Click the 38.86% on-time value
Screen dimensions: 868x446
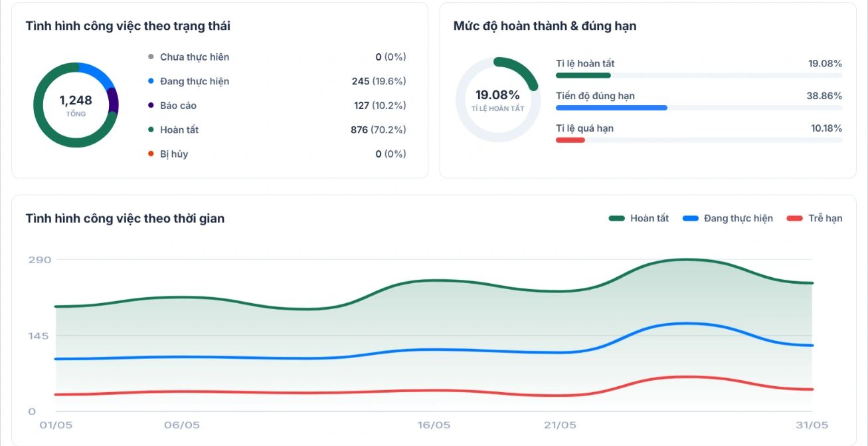[x=824, y=96]
